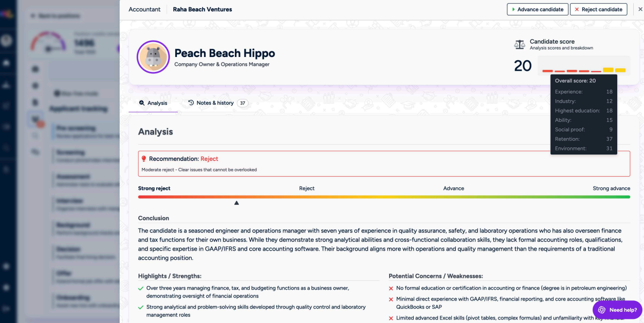Click the red-to-green recommendation gradient bar
The image size is (644, 323).
[383, 197]
